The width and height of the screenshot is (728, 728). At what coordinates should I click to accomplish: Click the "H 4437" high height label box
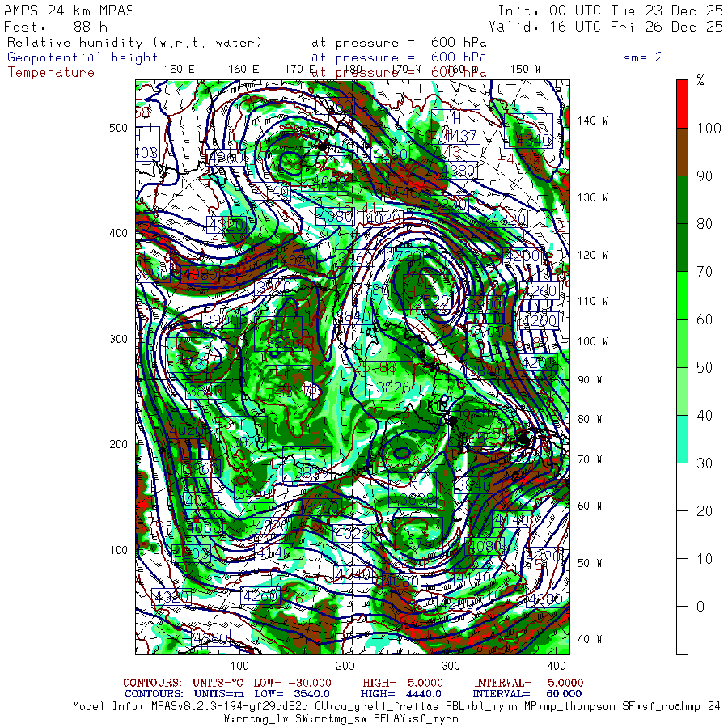pyautogui.click(x=455, y=127)
